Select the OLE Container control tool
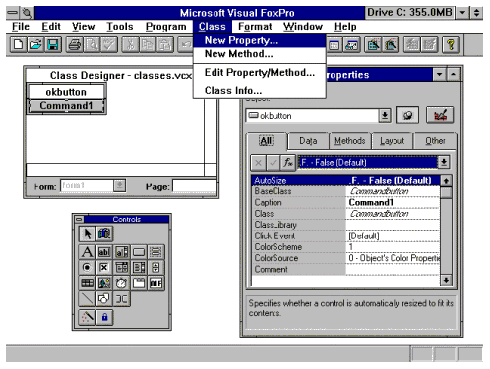 156,283
